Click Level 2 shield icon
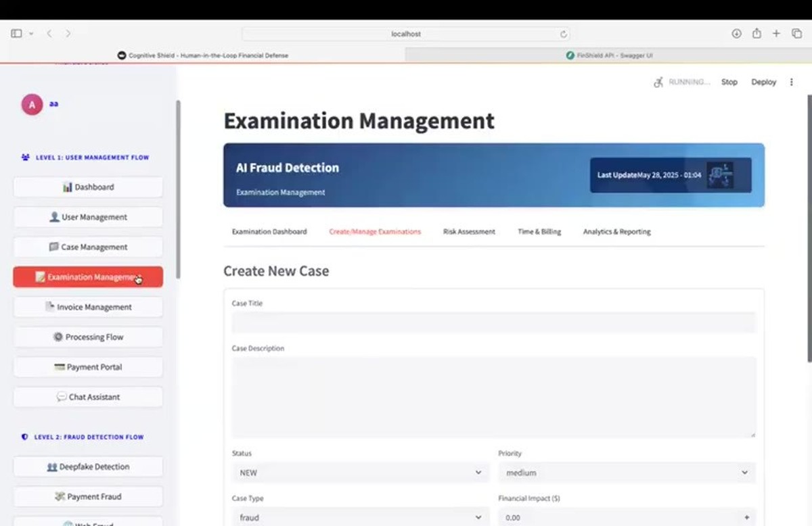The image size is (812, 526). pos(25,437)
